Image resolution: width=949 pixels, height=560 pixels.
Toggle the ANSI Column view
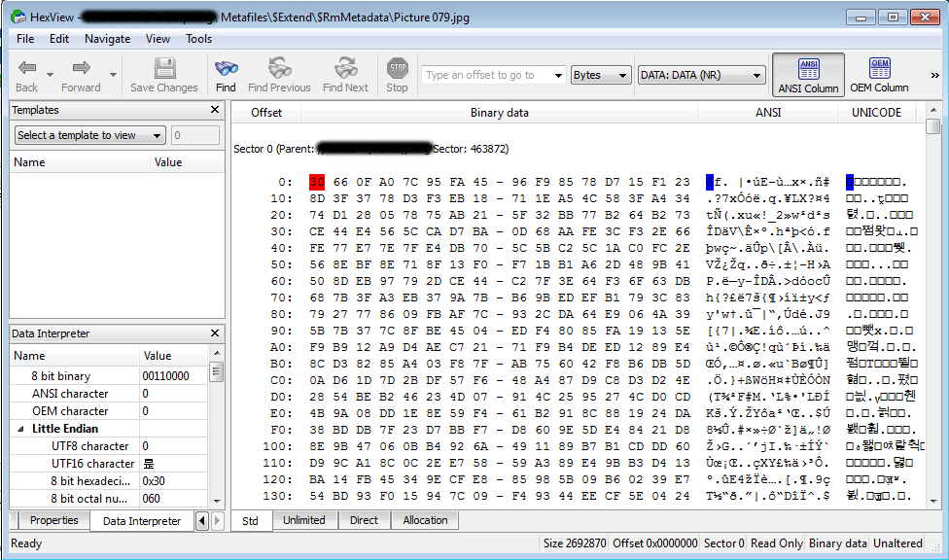point(808,75)
